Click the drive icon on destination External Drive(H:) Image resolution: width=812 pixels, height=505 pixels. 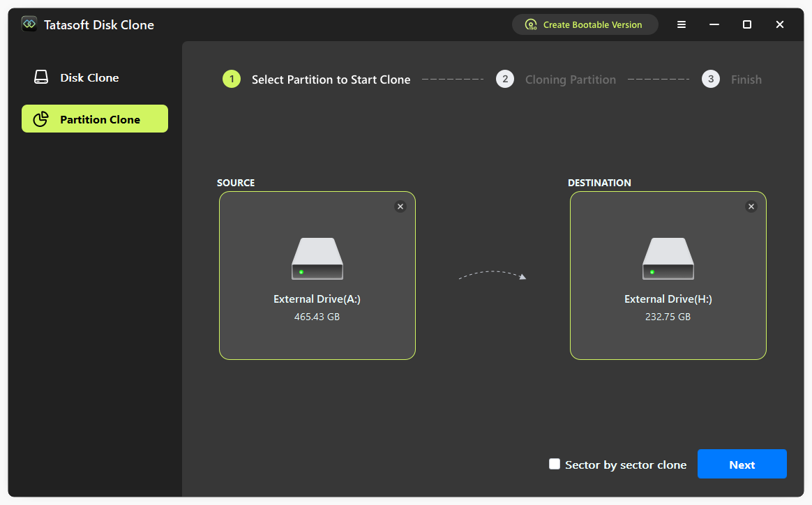coord(668,258)
